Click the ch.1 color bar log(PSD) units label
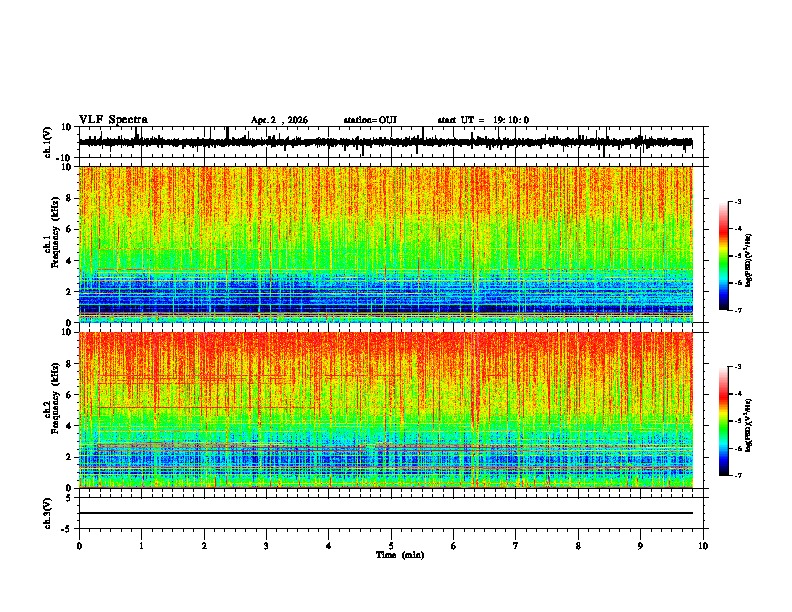Image resolution: width=792 pixels, height=612 pixels. click(x=749, y=260)
